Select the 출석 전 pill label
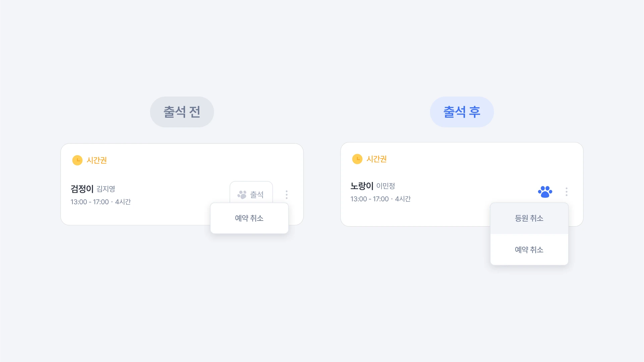This screenshot has height=362, width=644. (x=182, y=112)
